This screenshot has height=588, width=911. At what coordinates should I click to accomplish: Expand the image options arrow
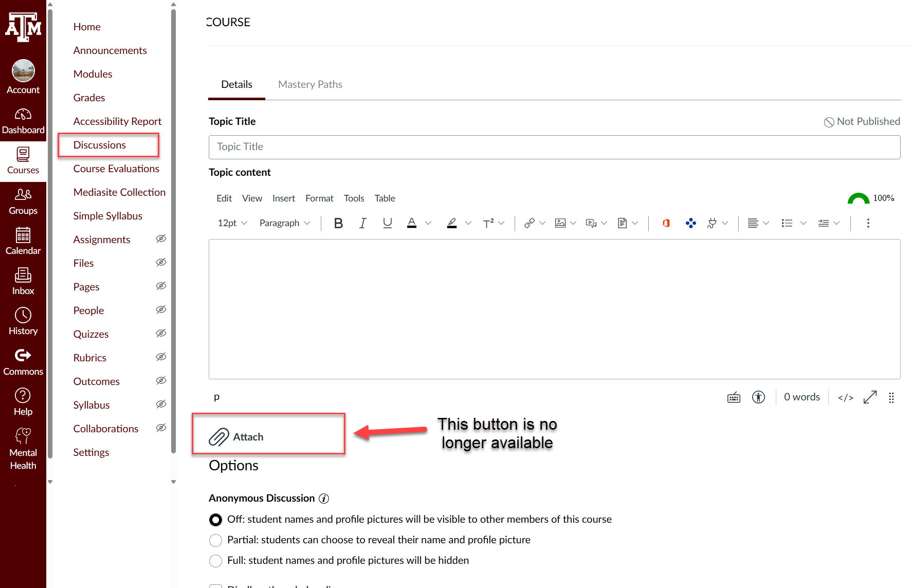click(573, 223)
